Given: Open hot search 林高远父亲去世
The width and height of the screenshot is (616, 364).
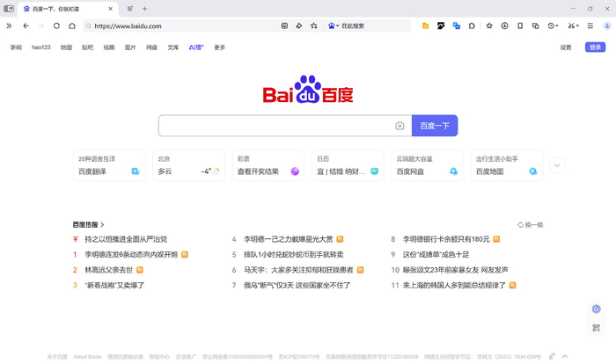Looking at the screenshot, I should pyautogui.click(x=109, y=270).
